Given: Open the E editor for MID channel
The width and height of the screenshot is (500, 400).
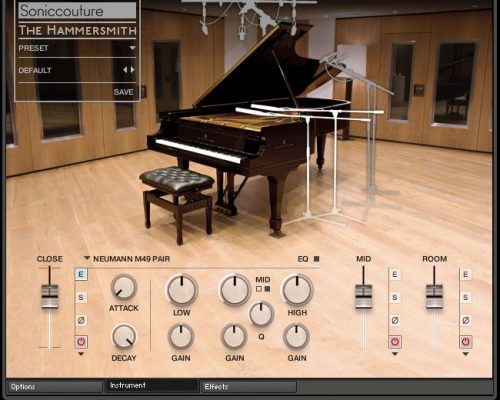Looking at the screenshot, I should coord(395,274).
